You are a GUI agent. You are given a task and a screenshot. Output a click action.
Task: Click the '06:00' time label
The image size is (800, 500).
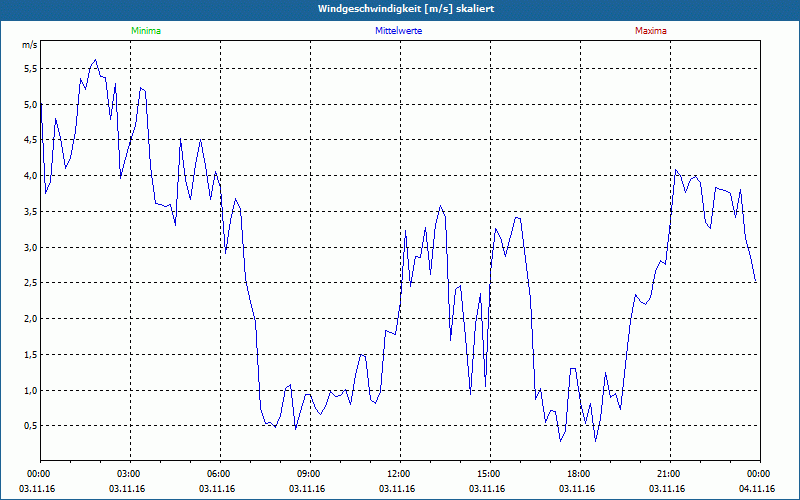click(220, 474)
